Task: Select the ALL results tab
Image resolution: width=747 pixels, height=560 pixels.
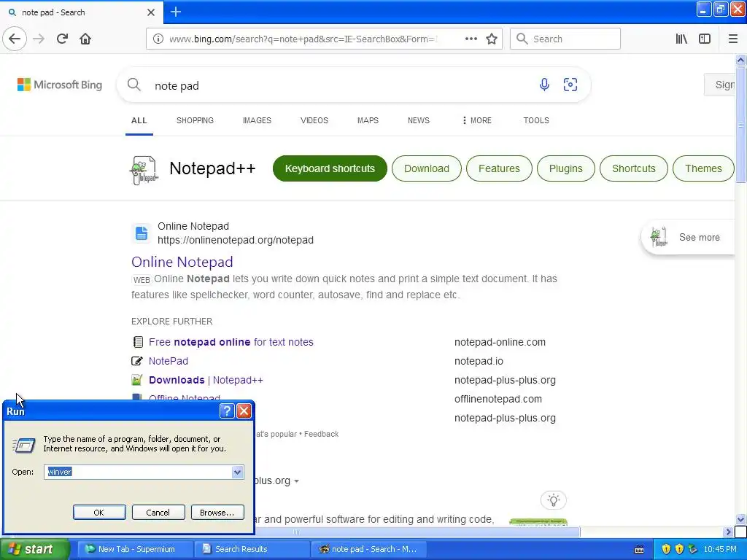Action: point(139,120)
